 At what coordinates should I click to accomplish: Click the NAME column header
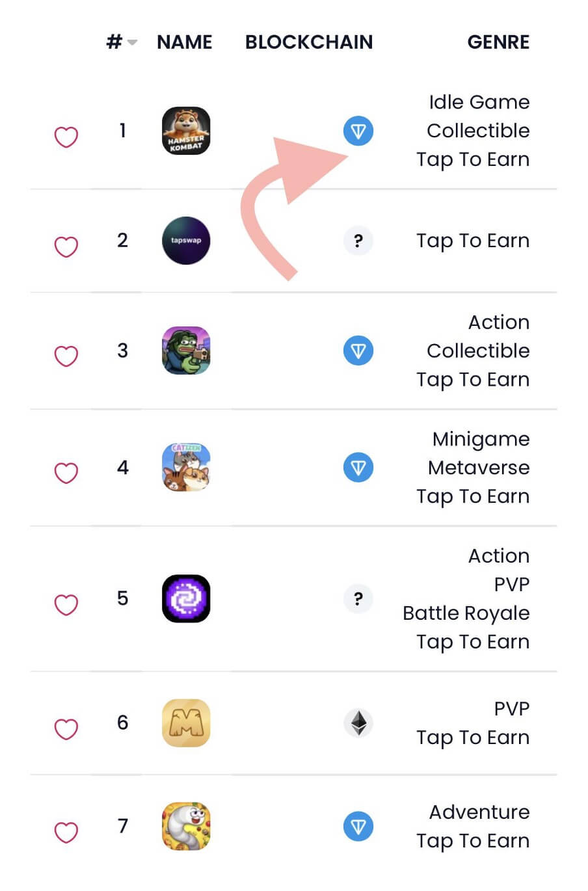[x=185, y=42]
